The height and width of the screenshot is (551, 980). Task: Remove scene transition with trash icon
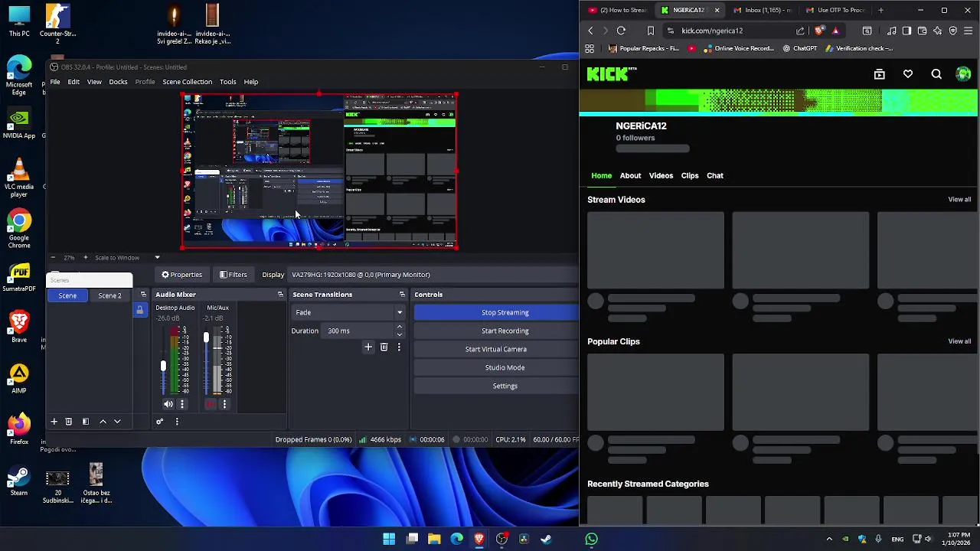tap(384, 347)
